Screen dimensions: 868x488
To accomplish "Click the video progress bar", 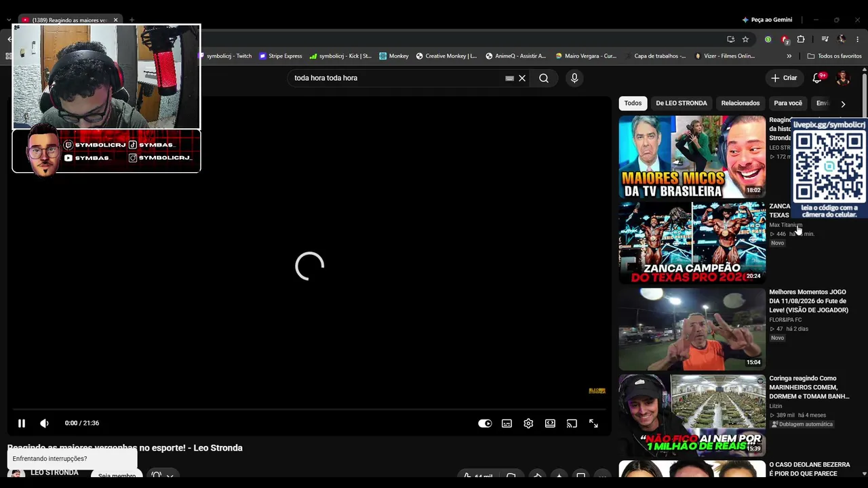I will pos(309,409).
